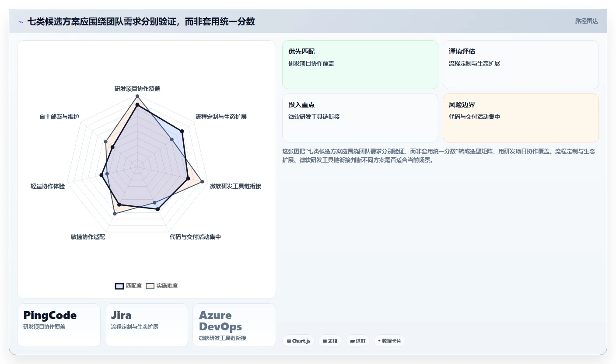Image resolution: width=616 pixels, height=364 pixels.
Task: Click the radar axis label 自主部署与维护
Action: (x=59, y=117)
